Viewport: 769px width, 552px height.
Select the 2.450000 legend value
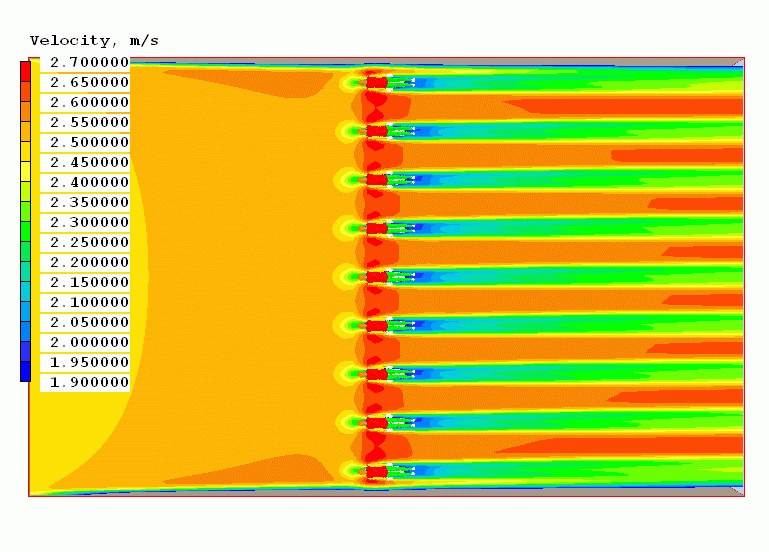coord(89,162)
